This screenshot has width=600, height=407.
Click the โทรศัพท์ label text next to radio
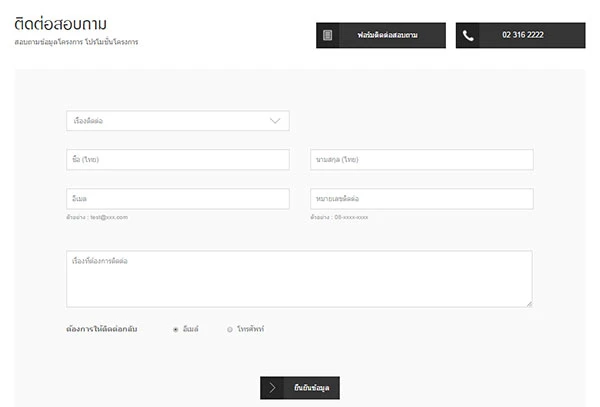250,329
